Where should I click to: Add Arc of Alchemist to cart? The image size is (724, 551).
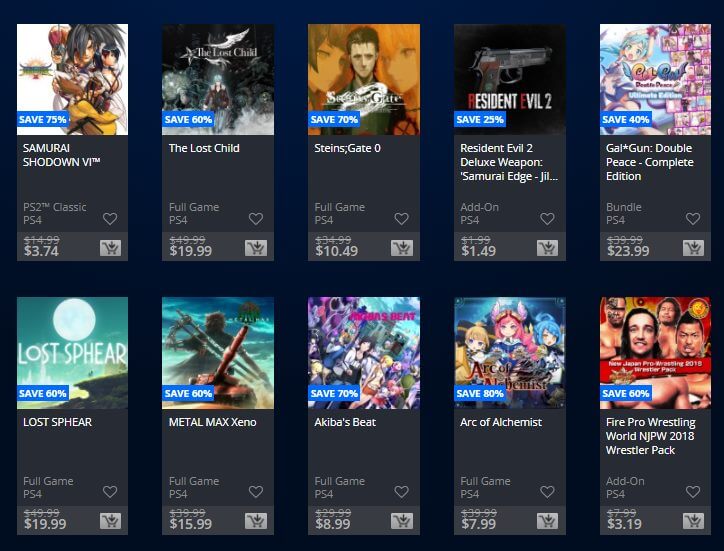pyautogui.click(x=548, y=521)
